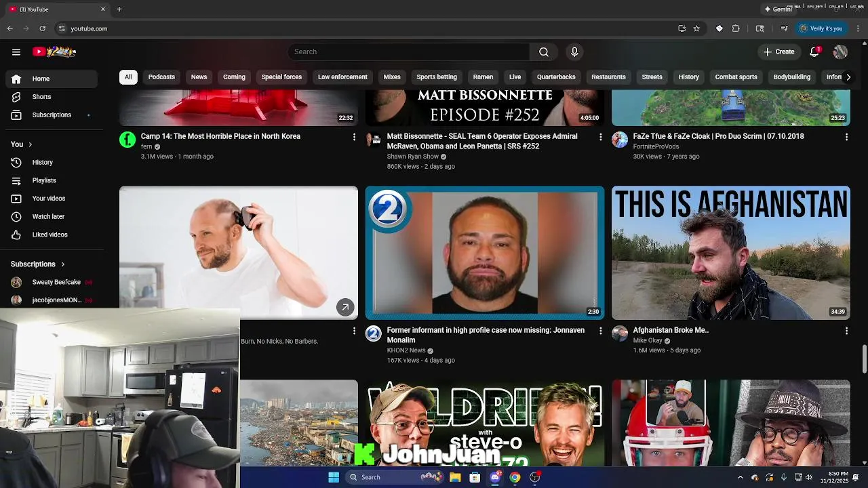868x488 pixels.
Task: Open Discord from taskbar
Action: click(x=496, y=477)
